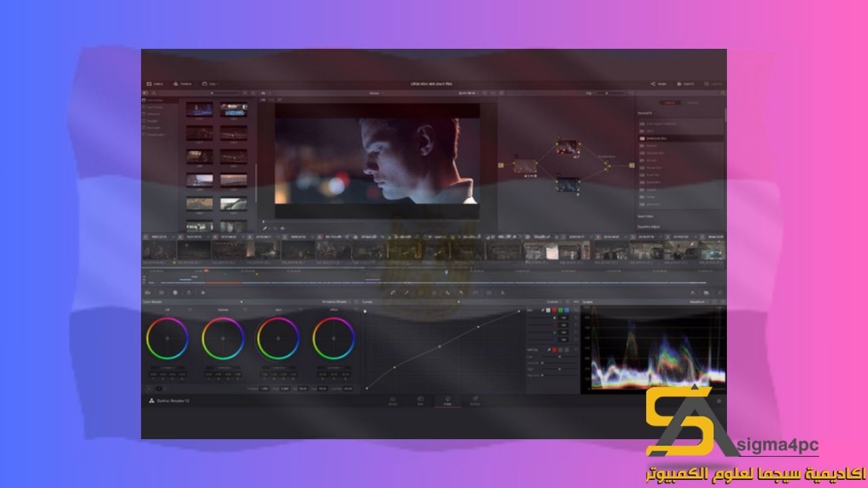
Task: Toggle the Nodes panel
Action: (658, 84)
